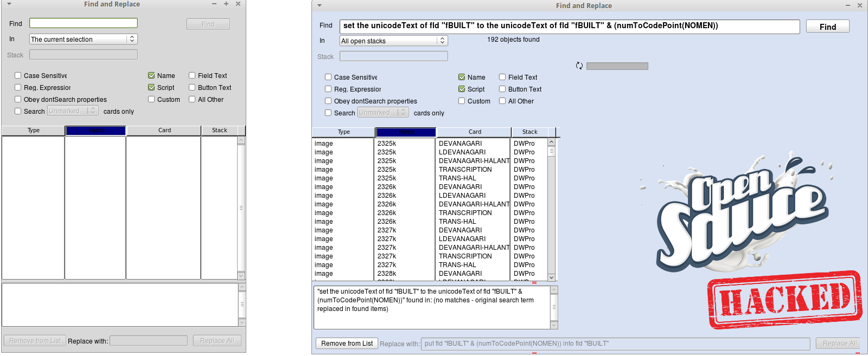Enable Case Sensitive in the left window
868x356 pixels.
click(18, 75)
